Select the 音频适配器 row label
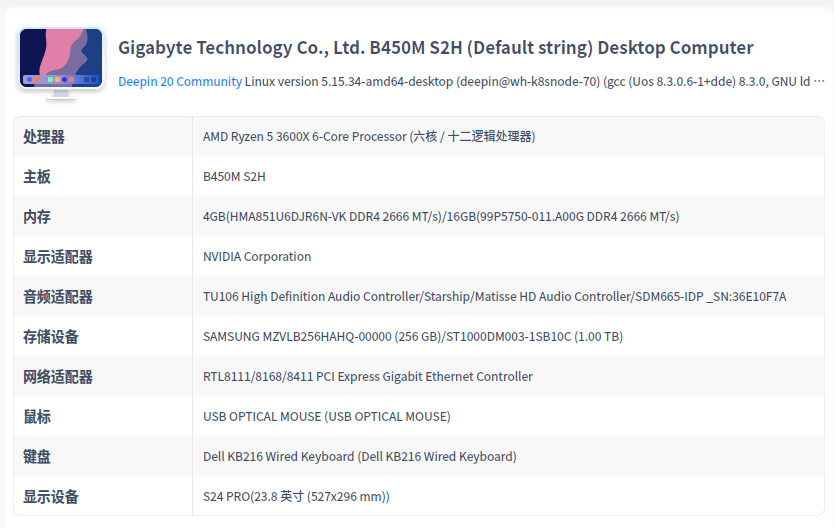Image resolution: width=834 pixels, height=528 pixels. 58,297
